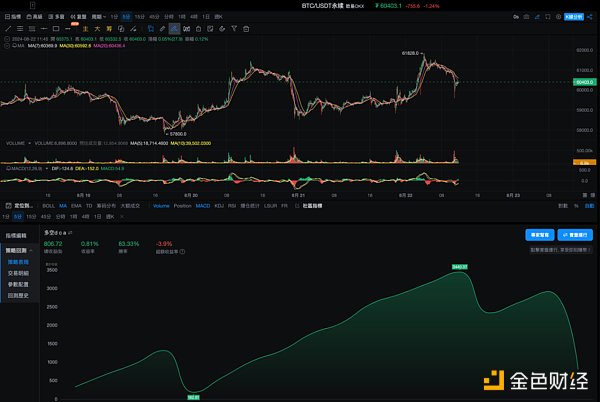Select the 1日 interval in top bar
Screen dimensions: 600x402
pyautogui.click(x=206, y=17)
